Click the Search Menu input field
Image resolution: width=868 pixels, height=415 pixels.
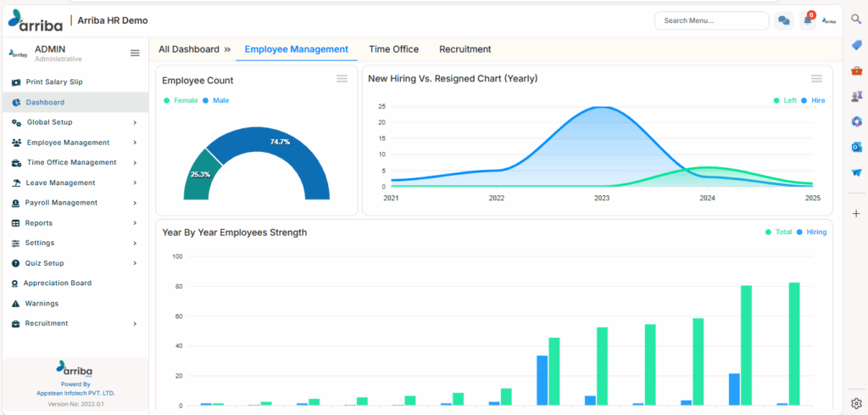[711, 20]
